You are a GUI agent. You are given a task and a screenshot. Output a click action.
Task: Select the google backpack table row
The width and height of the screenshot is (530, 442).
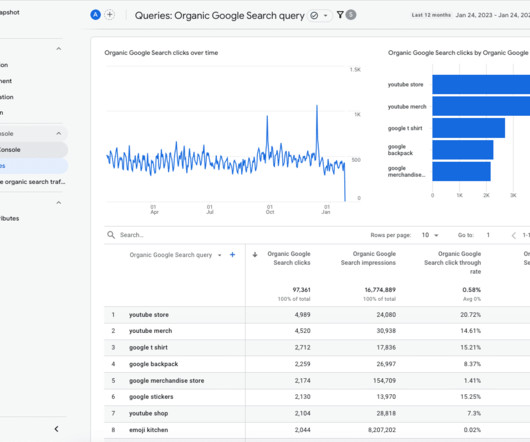pyautogui.click(x=317, y=364)
